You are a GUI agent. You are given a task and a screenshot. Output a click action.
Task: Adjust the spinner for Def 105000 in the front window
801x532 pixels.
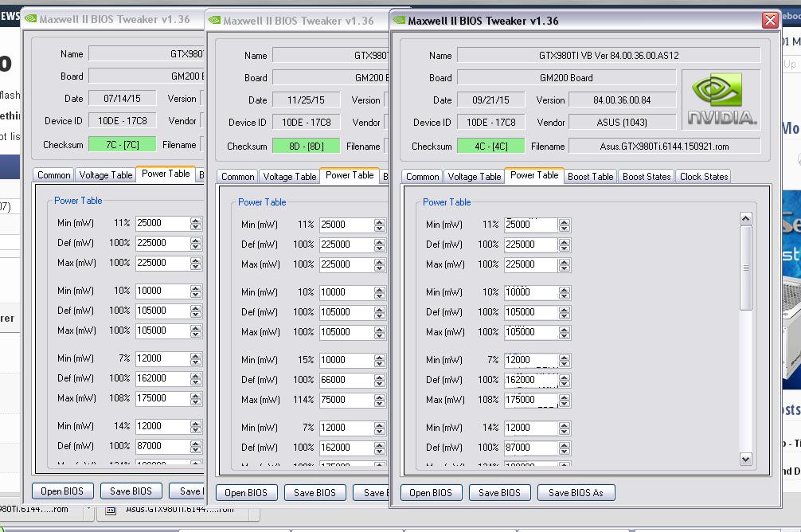(x=564, y=312)
